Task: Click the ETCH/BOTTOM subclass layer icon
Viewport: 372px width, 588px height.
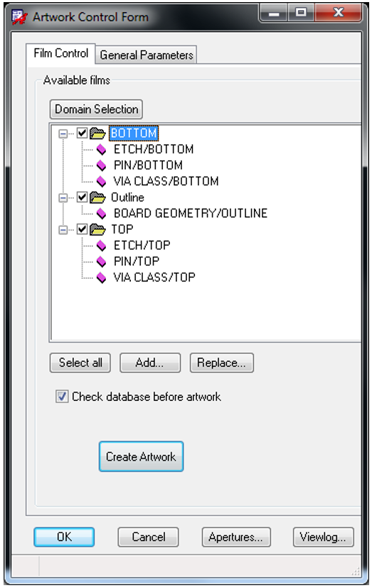Action: coord(101,149)
